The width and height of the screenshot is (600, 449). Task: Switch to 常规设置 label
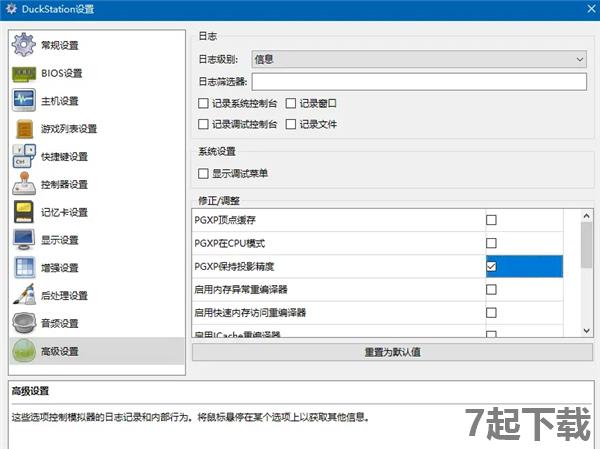[x=60, y=45]
